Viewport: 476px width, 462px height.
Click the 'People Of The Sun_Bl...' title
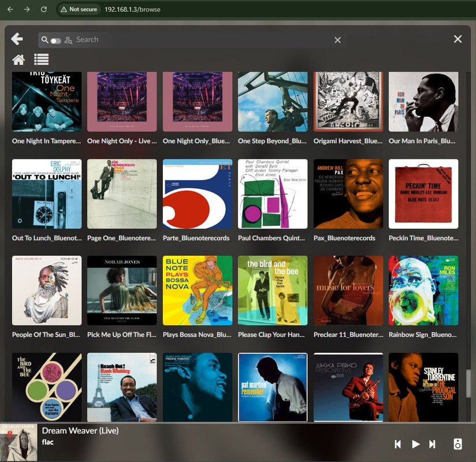click(46, 334)
